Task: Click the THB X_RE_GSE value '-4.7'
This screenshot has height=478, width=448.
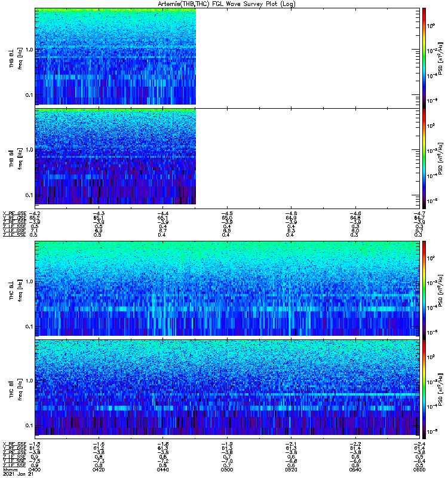Action: 420,214
